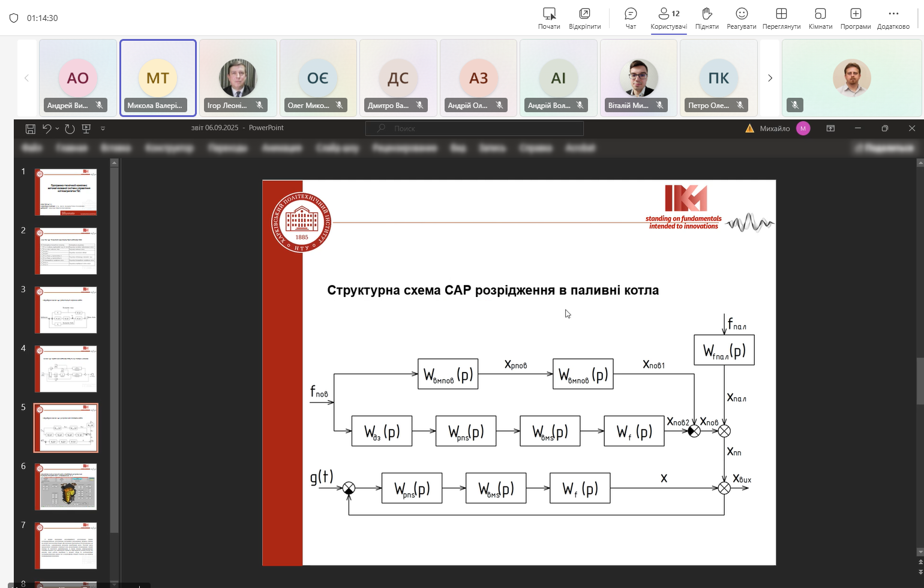
Task: Click the ОЄ avatar of Олег Мико...
Action: pyautogui.click(x=318, y=77)
